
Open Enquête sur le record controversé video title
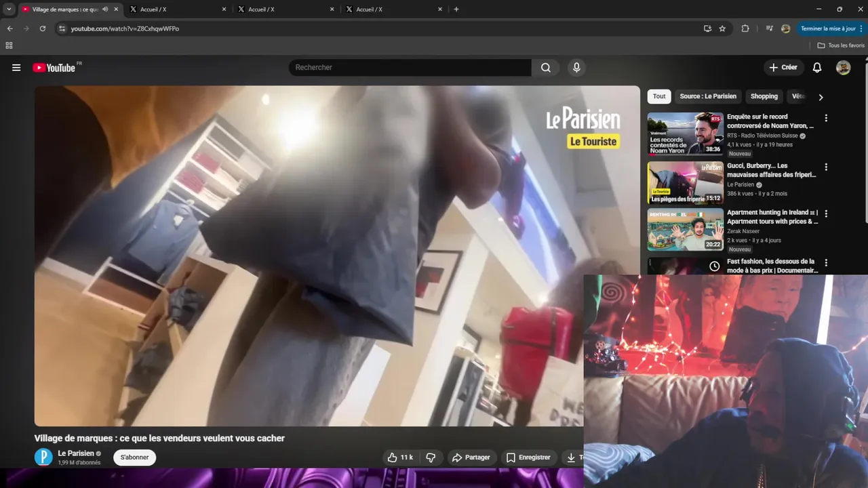click(770, 121)
